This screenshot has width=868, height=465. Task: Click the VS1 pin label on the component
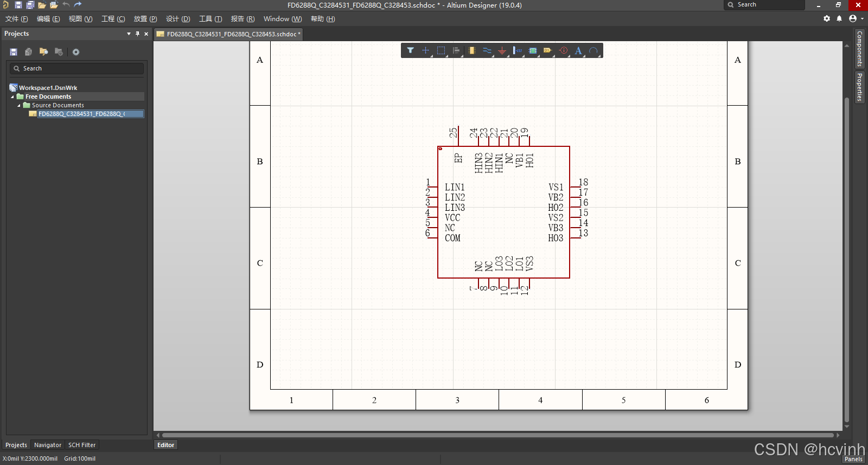click(556, 188)
